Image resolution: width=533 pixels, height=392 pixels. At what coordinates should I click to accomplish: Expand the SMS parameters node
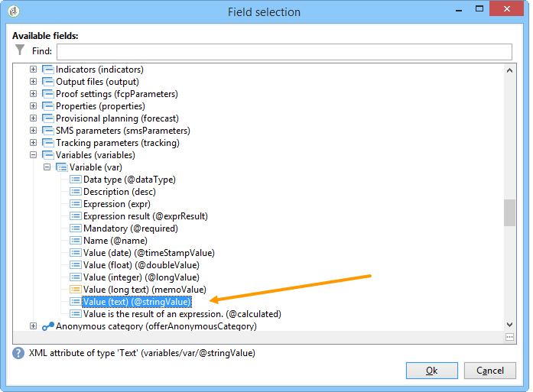(33, 131)
